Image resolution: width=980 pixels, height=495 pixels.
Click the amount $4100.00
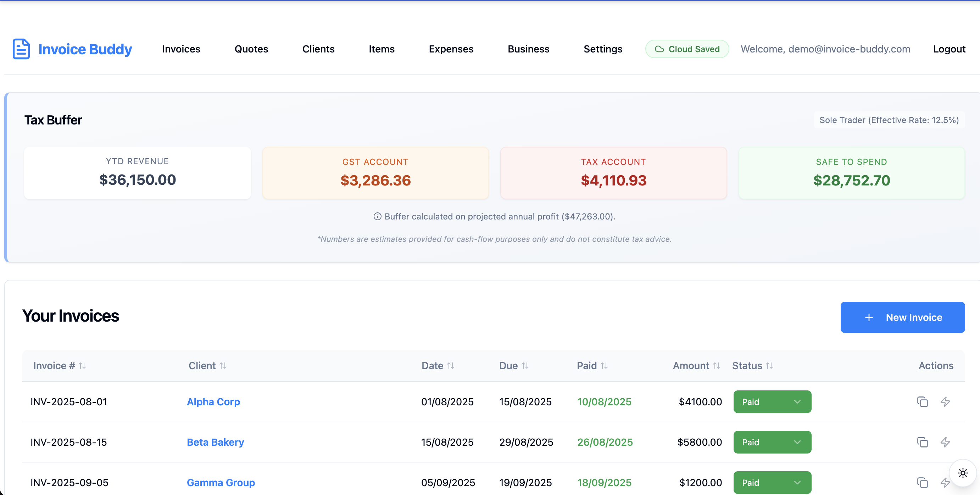(700, 402)
